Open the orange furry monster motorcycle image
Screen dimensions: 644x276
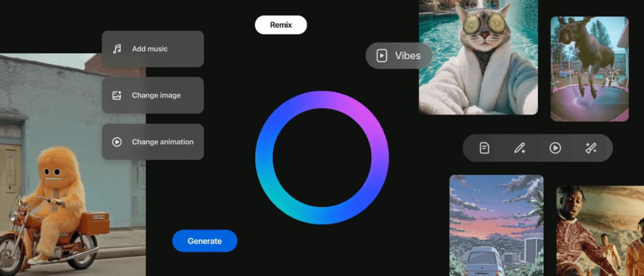point(73,166)
